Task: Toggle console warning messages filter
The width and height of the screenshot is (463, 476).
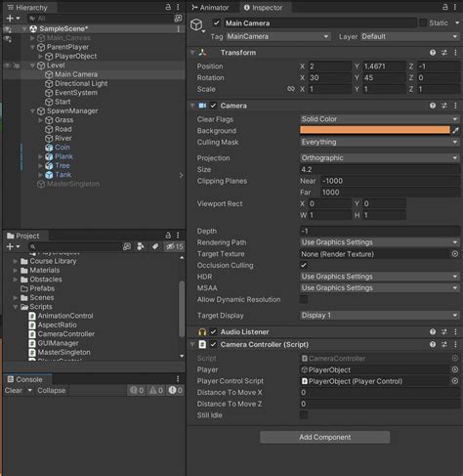Action: tap(156, 390)
